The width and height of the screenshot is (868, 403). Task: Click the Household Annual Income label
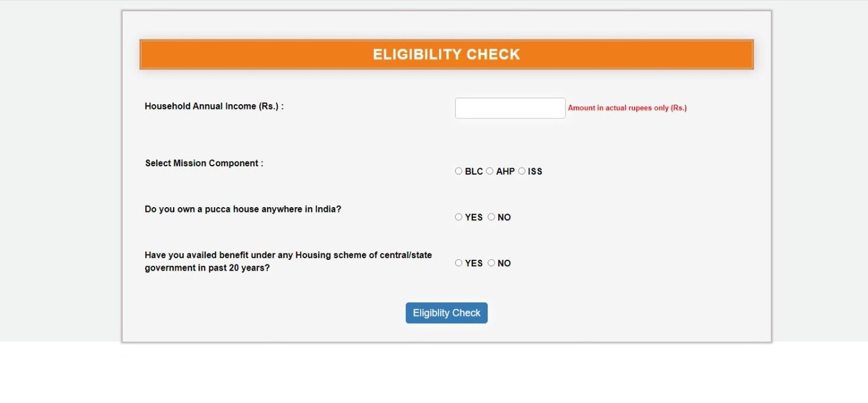pos(213,106)
